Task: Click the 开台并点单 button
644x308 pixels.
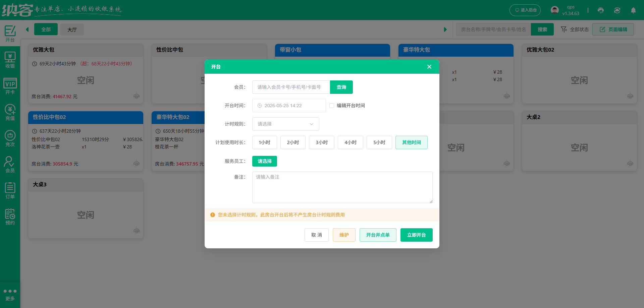Action: pyautogui.click(x=378, y=235)
